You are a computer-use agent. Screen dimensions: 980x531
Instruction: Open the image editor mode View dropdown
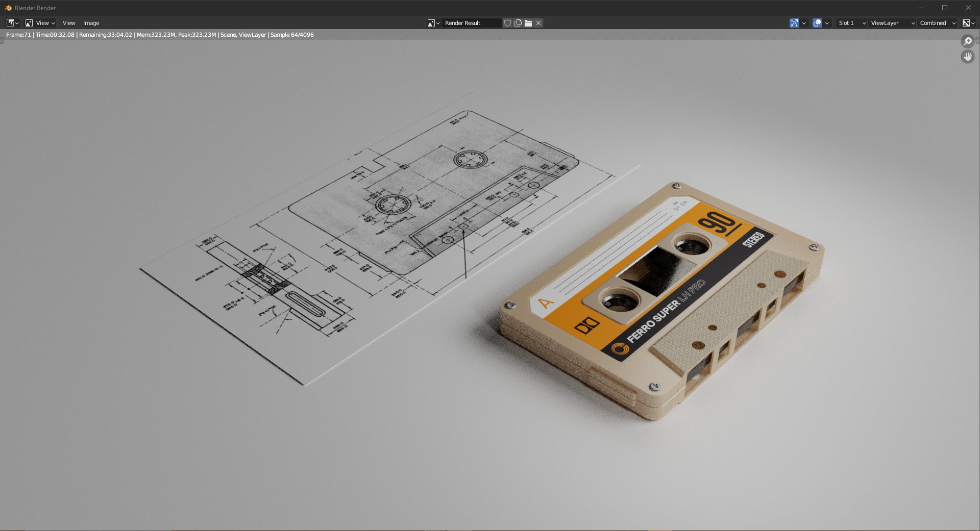point(40,23)
